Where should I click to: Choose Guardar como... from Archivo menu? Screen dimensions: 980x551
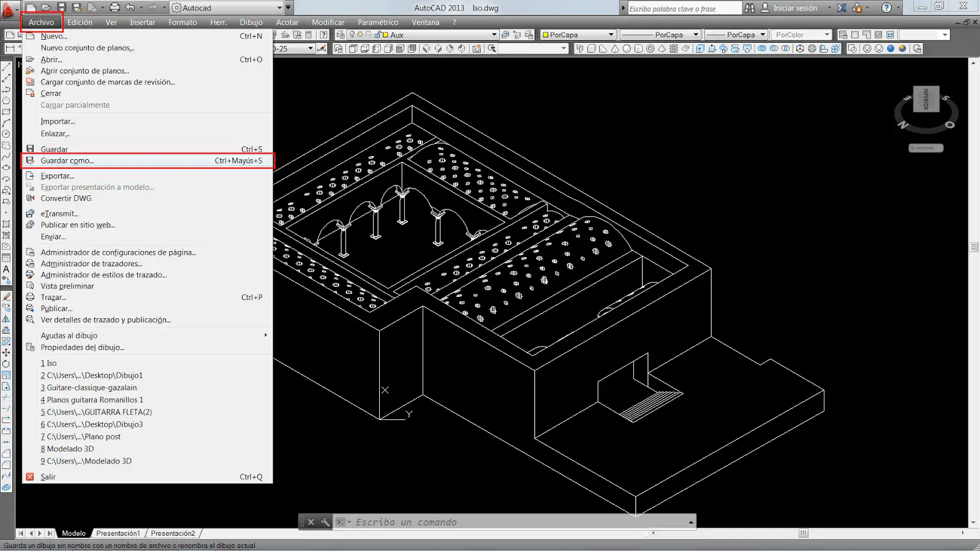pyautogui.click(x=148, y=160)
